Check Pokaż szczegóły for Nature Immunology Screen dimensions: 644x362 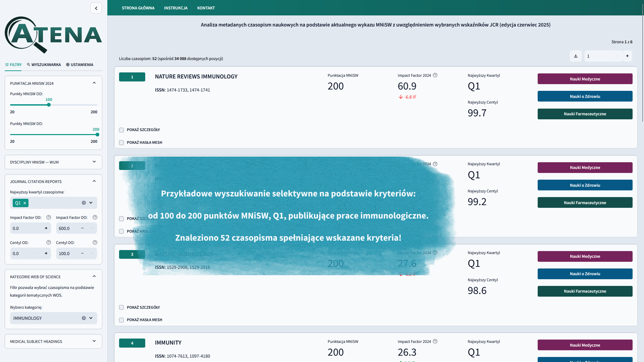[x=121, y=307]
